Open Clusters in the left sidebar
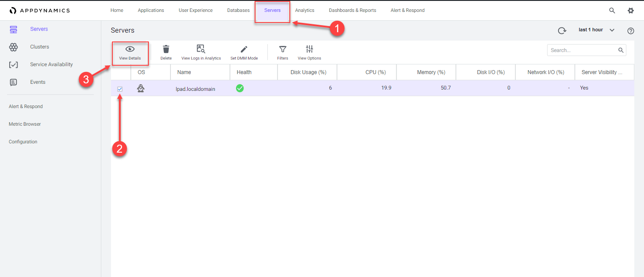The height and width of the screenshot is (277, 644). (x=40, y=47)
